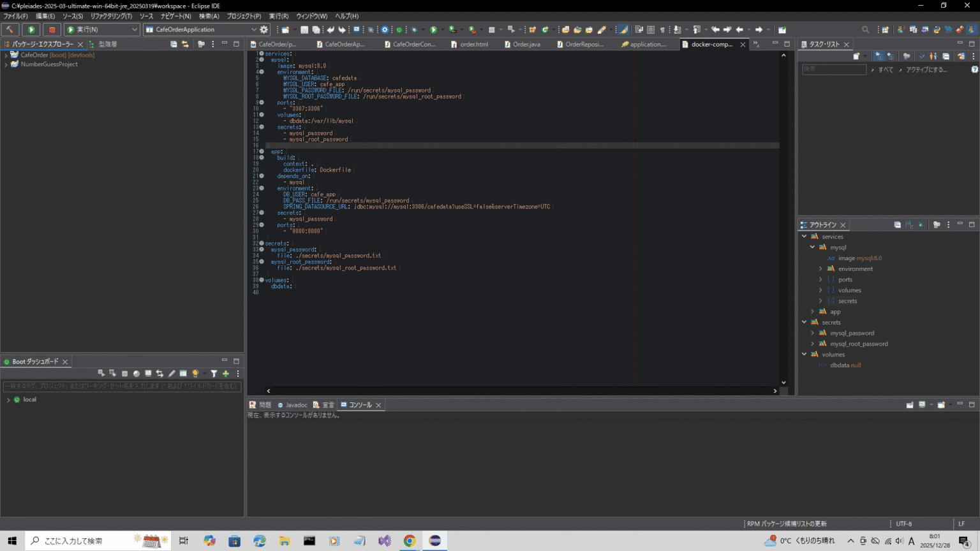This screenshot has width=980, height=551.
Task: Click the Search magnifier icon in the toolbar
Action: click(866, 29)
